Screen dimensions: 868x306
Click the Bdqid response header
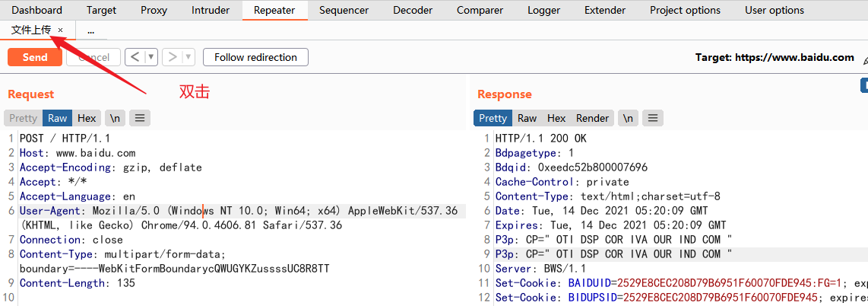(x=572, y=167)
